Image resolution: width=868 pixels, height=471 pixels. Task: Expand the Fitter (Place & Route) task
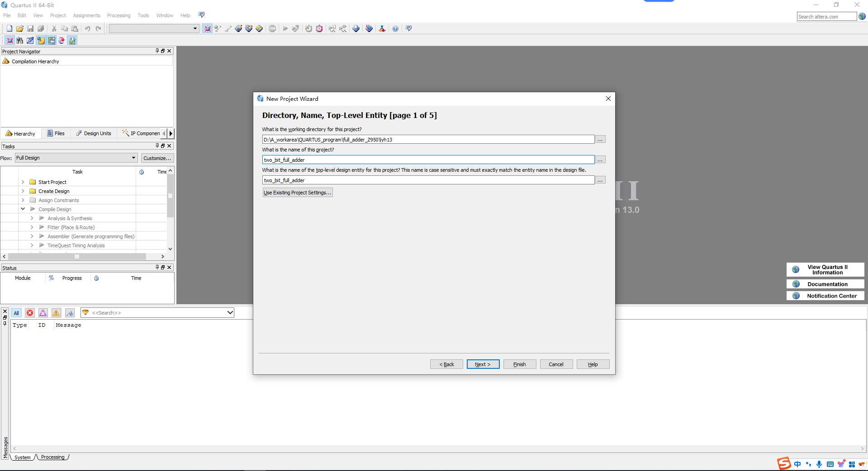[x=32, y=227]
